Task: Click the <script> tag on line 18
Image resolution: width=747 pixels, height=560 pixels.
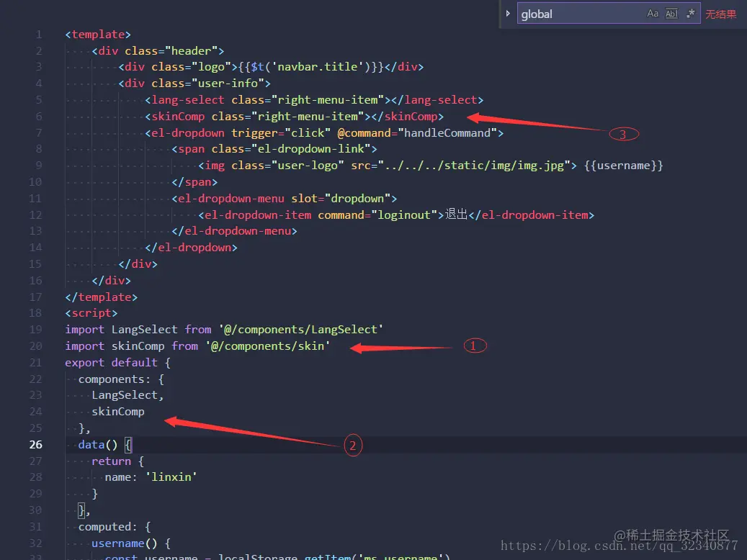Action: (91, 313)
